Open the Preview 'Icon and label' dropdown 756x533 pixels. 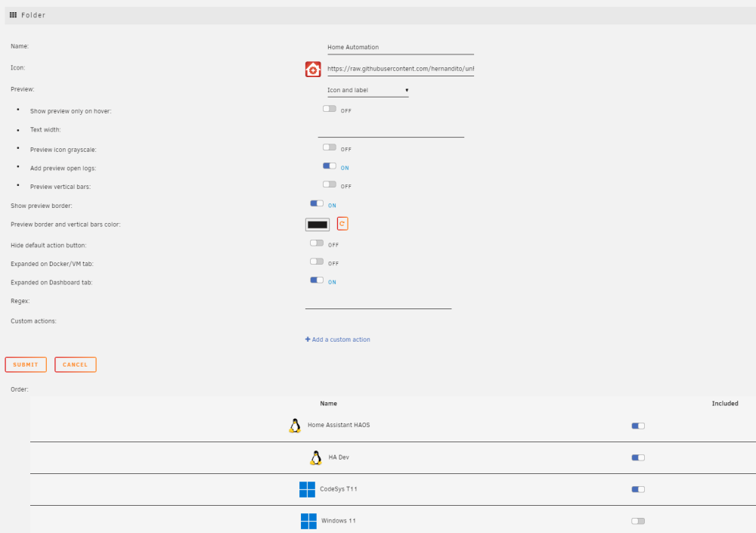click(x=368, y=90)
